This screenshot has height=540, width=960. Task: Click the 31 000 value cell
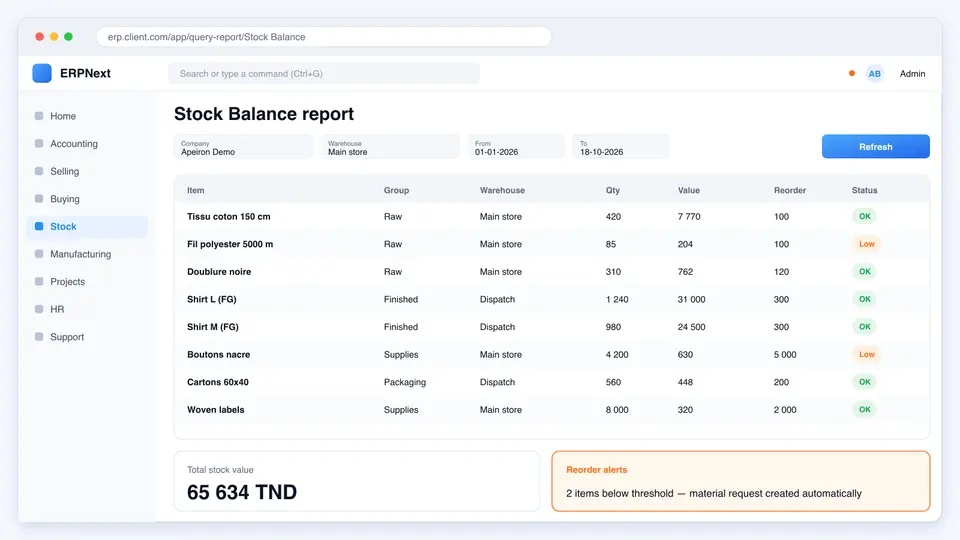pyautogui.click(x=691, y=299)
